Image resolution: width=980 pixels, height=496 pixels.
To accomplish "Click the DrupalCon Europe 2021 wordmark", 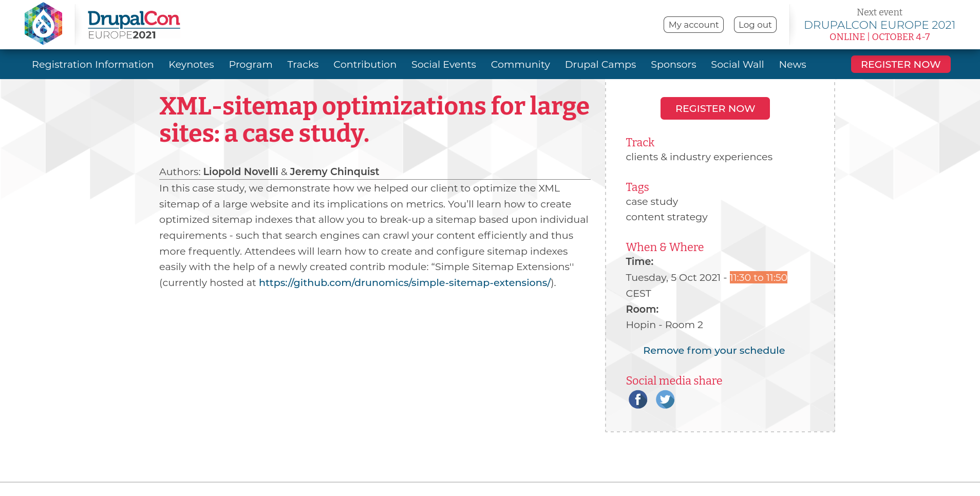I will click(x=134, y=25).
